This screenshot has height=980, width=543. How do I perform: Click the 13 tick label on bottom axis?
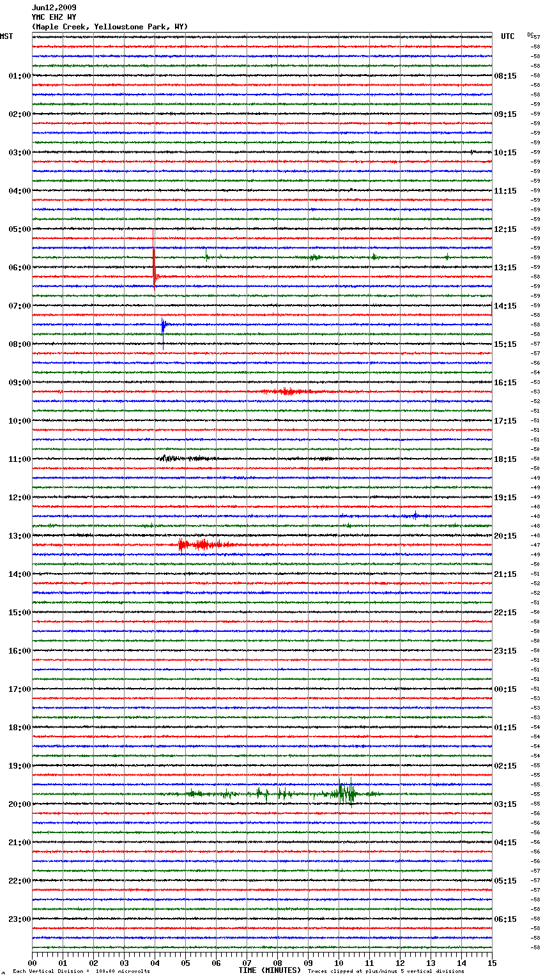[431, 963]
